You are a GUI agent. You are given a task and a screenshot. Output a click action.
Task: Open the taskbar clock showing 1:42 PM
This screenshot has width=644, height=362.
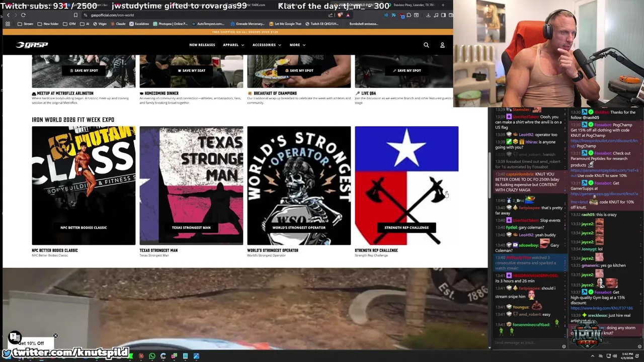(627, 356)
